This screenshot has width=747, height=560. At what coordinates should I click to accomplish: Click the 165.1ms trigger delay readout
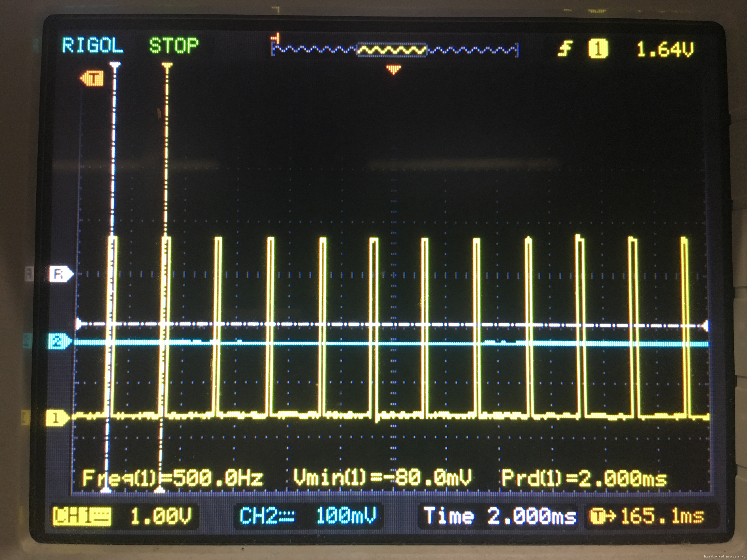(x=663, y=516)
